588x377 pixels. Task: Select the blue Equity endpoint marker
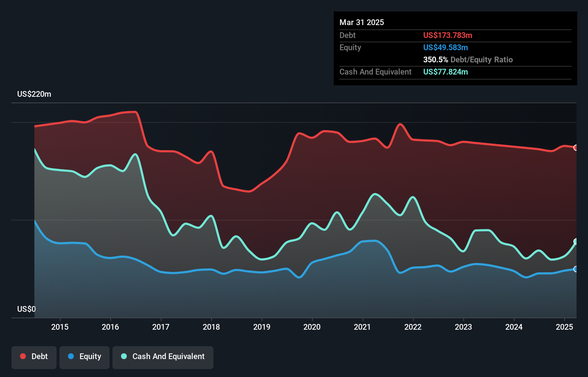(576, 269)
